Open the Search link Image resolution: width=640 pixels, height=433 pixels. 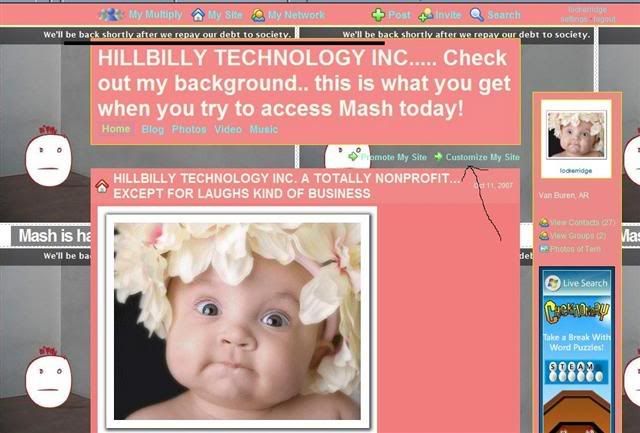pyautogui.click(x=504, y=15)
